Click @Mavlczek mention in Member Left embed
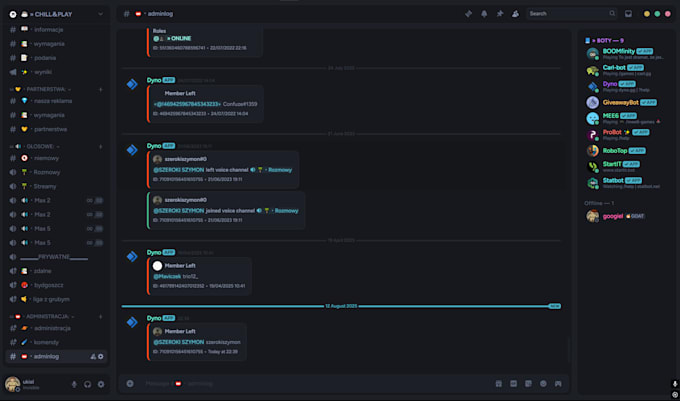 (x=167, y=276)
